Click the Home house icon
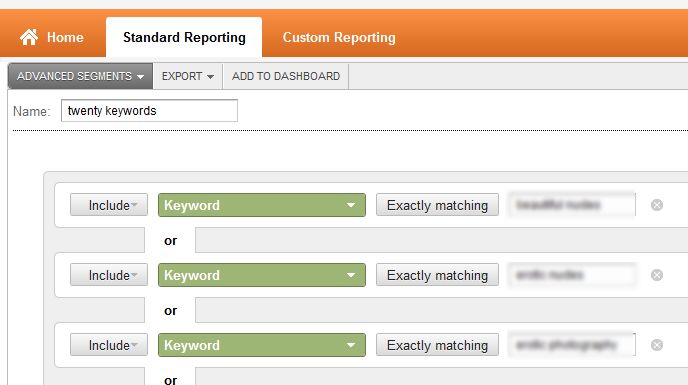The image size is (688, 385). 29,37
